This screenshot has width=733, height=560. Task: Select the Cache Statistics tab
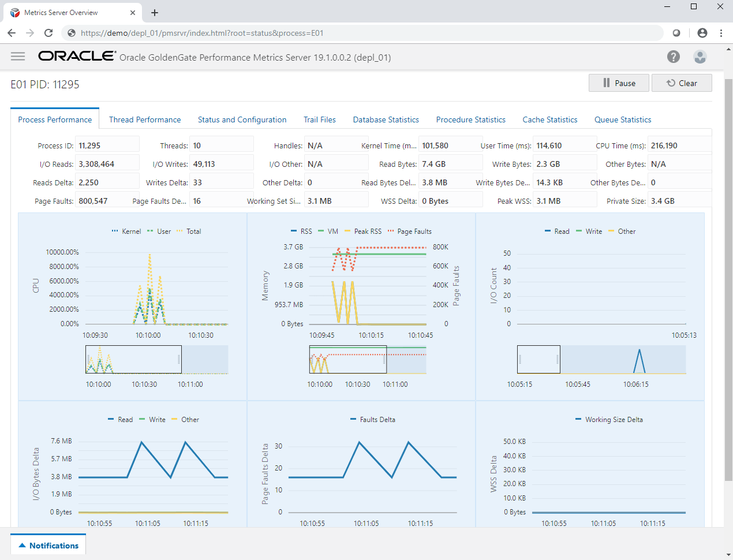click(549, 120)
